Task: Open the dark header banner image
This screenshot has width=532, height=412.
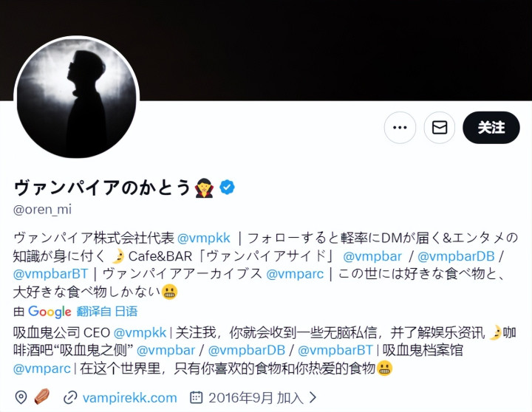Action: (266, 50)
